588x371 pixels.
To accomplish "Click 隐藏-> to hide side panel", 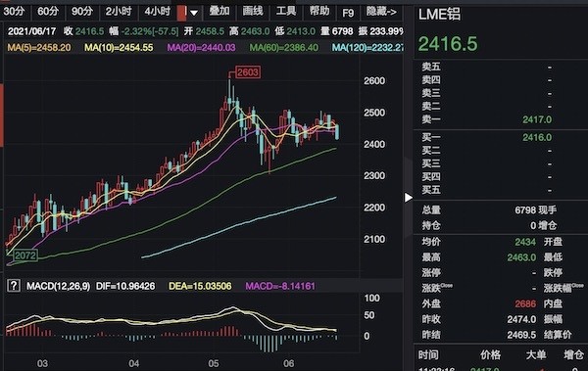I will click(381, 12).
